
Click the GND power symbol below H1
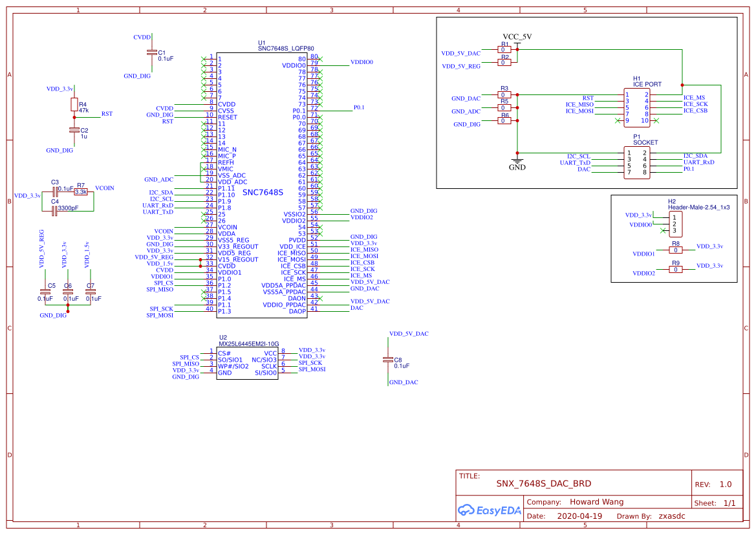coord(517,161)
